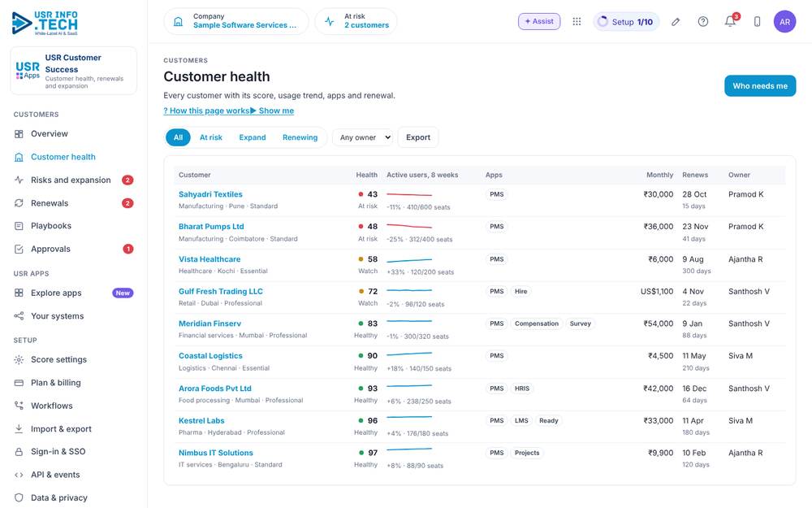This screenshot has height=508, width=812.
Task: Click the Workflows branch icon
Action: [x=19, y=406]
